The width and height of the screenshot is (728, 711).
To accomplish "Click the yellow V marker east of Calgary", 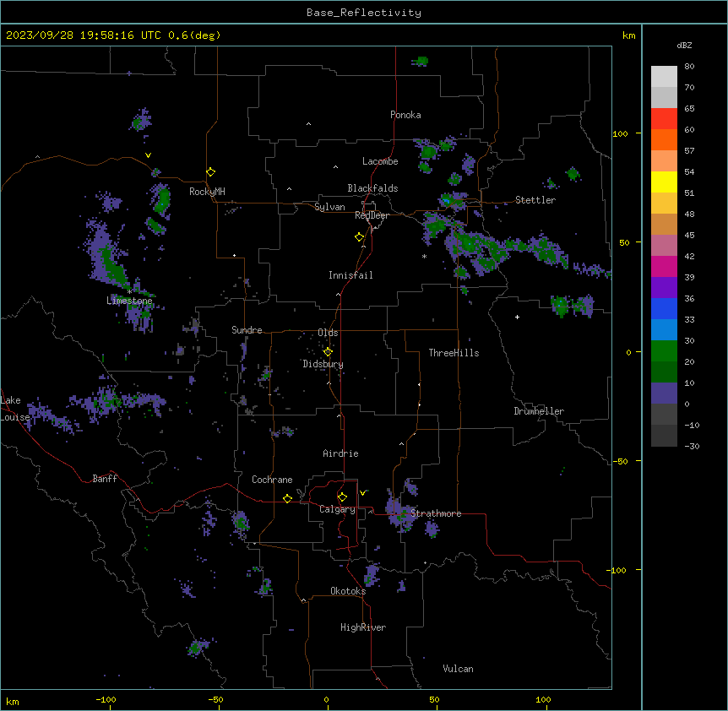I will coord(362,493).
